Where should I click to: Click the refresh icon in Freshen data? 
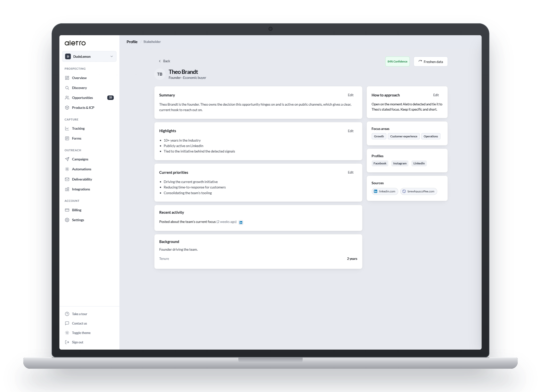pyautogui.click(x=420, y=61)
